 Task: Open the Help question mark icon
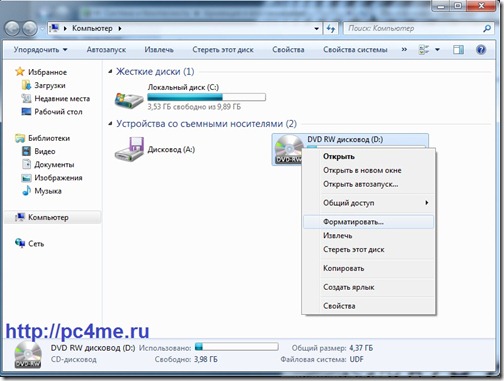click(x=481, y=50)
